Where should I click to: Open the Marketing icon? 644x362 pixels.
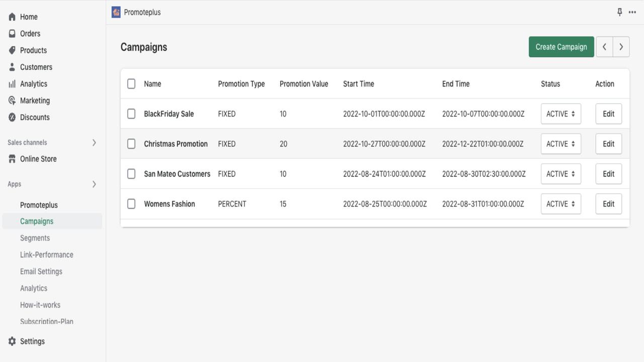[11, 101]
